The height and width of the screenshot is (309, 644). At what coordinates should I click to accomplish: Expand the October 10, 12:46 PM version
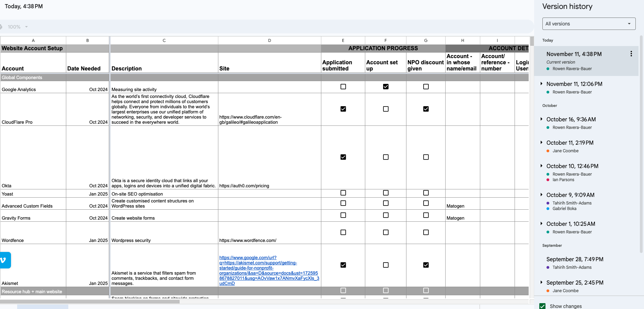click(541, 166)
